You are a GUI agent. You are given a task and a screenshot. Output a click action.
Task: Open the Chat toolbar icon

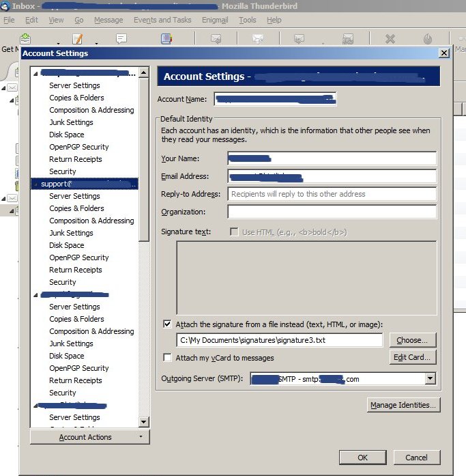point(121,39)
